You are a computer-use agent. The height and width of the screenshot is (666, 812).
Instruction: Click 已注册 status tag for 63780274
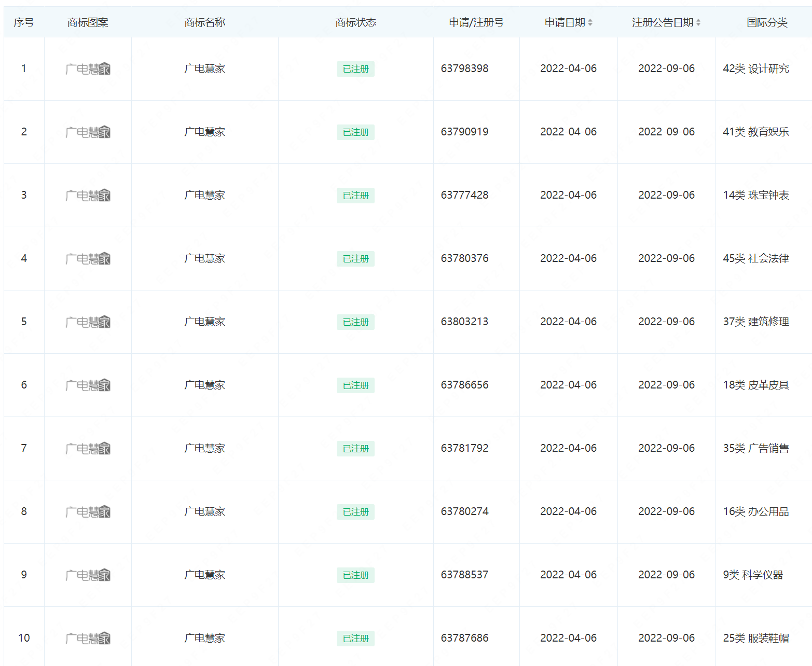[355, 512]
